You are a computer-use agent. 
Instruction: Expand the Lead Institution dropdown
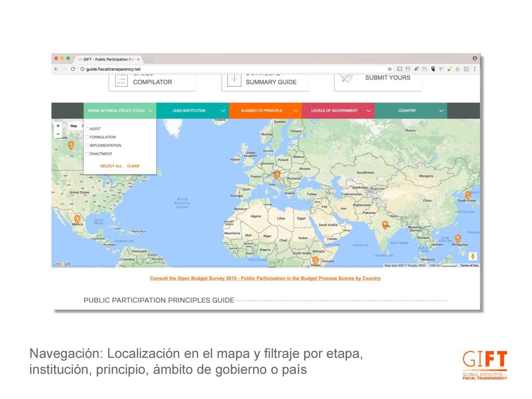[x=193, y=111]
